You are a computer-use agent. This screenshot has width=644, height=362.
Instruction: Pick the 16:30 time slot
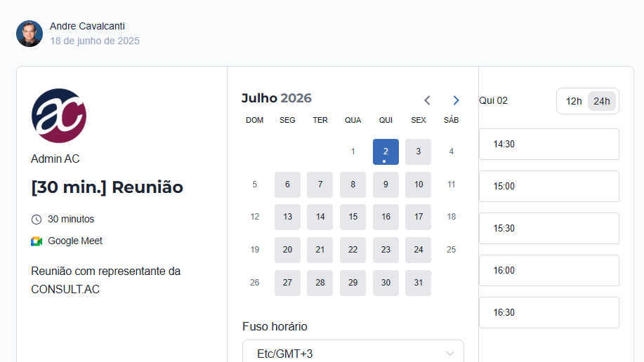[549, 313]
